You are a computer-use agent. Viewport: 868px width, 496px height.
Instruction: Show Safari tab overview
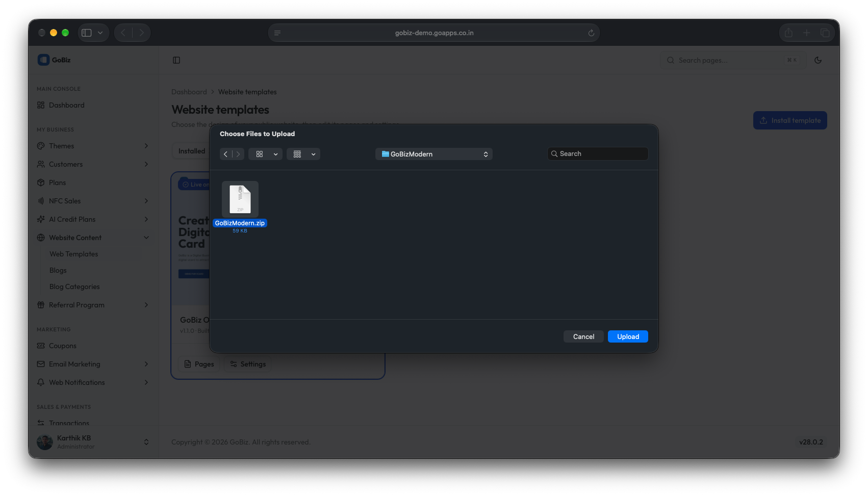tap(825, 33)
